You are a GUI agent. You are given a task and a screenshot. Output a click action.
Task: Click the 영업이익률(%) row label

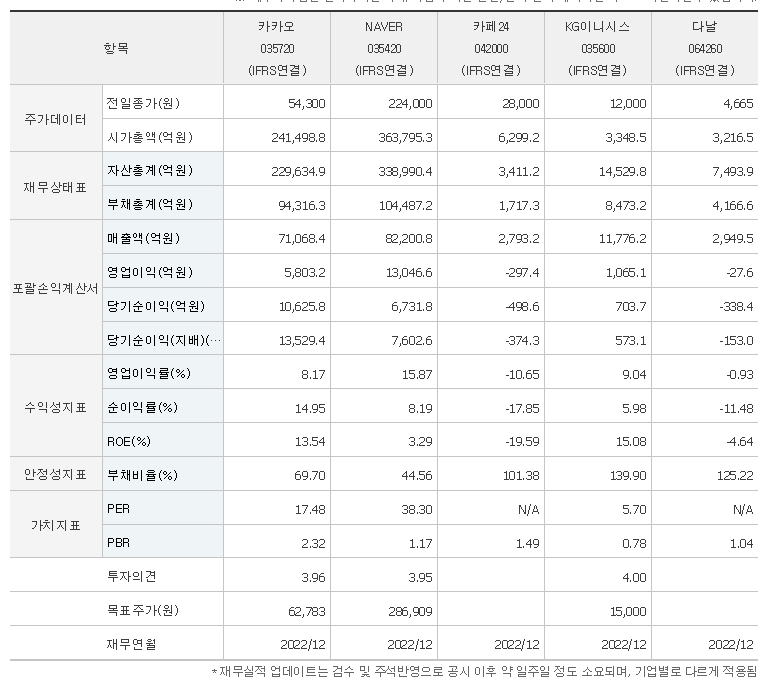[x=149, y=374]
